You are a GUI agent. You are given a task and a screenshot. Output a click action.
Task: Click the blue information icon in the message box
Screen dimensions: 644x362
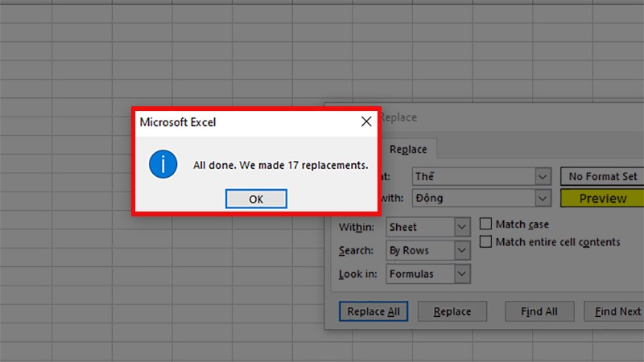tap(163, 164)
